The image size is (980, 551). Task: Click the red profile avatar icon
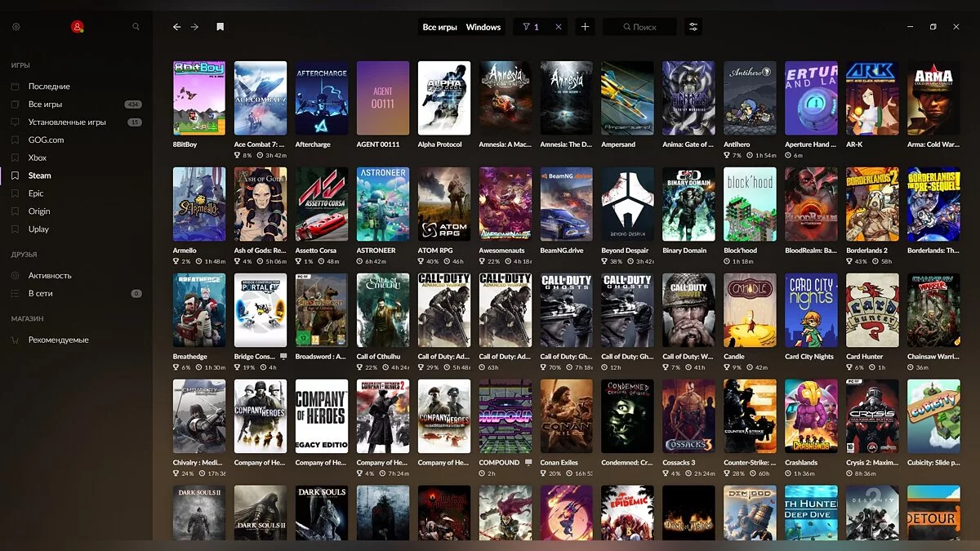pyautogui.click(x=77, y=27)
